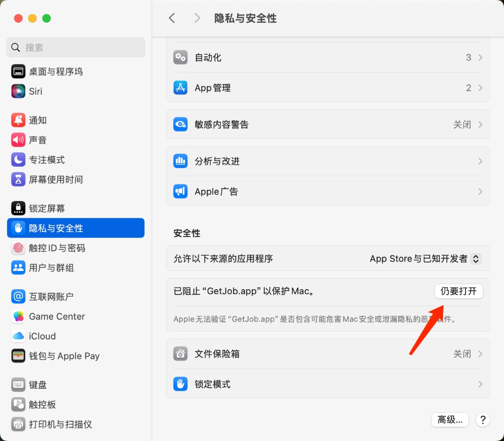Open 钱包与 Apple Pay sidebar label
504x441 pixels.
[64, 356]
